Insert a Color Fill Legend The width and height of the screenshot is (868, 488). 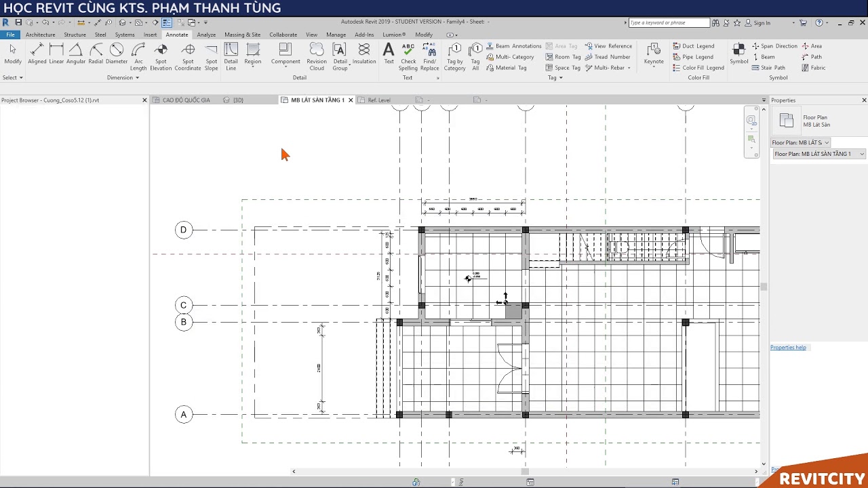698,68
